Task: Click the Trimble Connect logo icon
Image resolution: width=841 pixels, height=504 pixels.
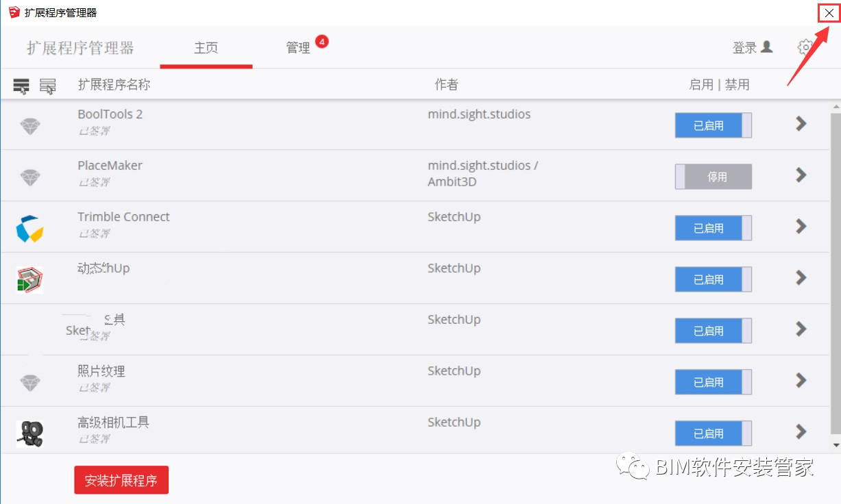Action: [29, 229]
